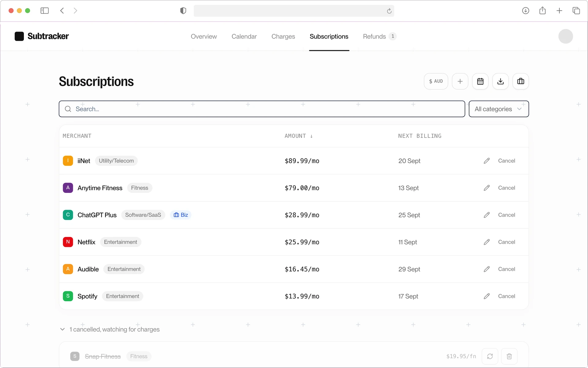This screenshot has width=588, height=368.
Task: Reload the page
Action: tap(389, 11)
